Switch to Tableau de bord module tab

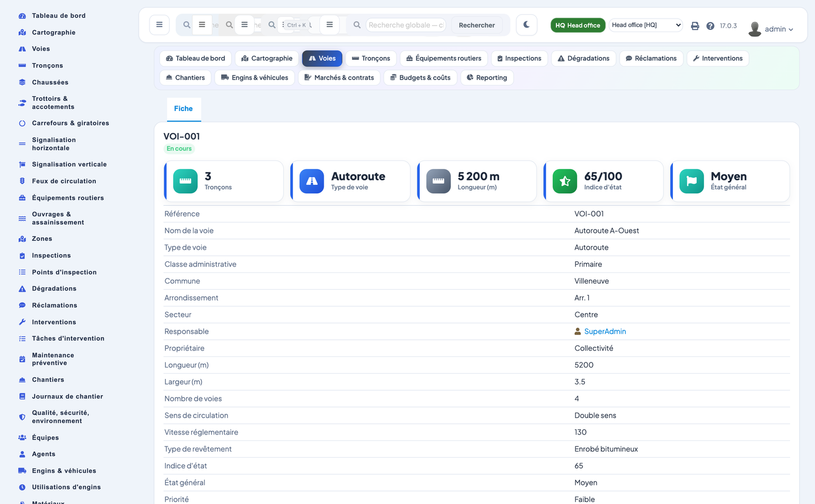point(196,58)
